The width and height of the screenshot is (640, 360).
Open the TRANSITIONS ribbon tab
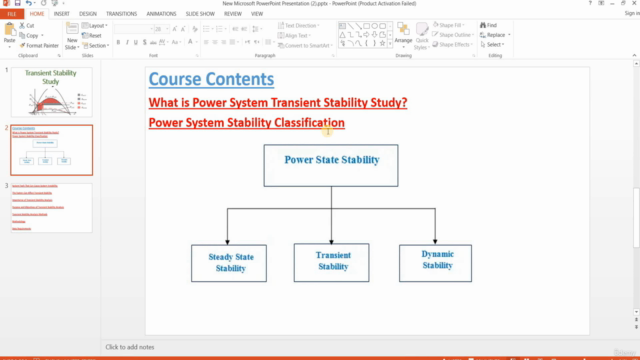(x=122, y=14)
